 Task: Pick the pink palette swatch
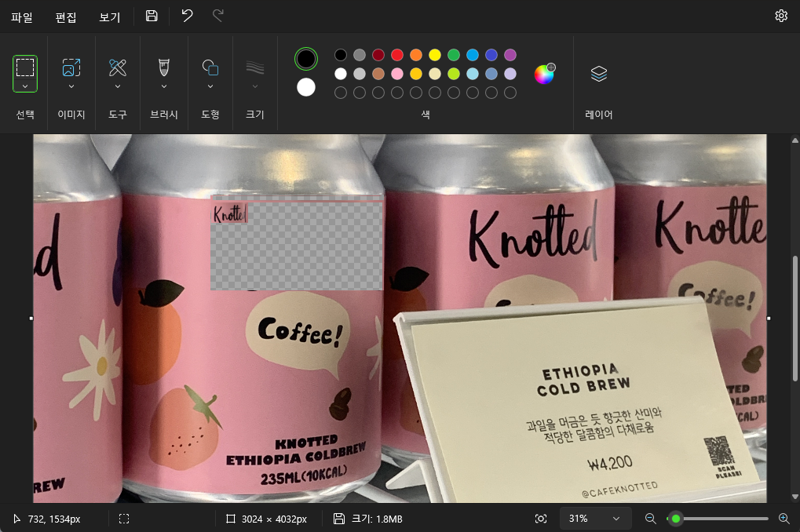397,74
